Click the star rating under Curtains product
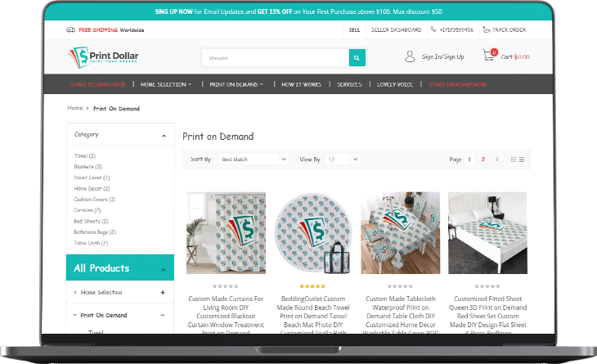597x364 pixels. tap(226, 286)
